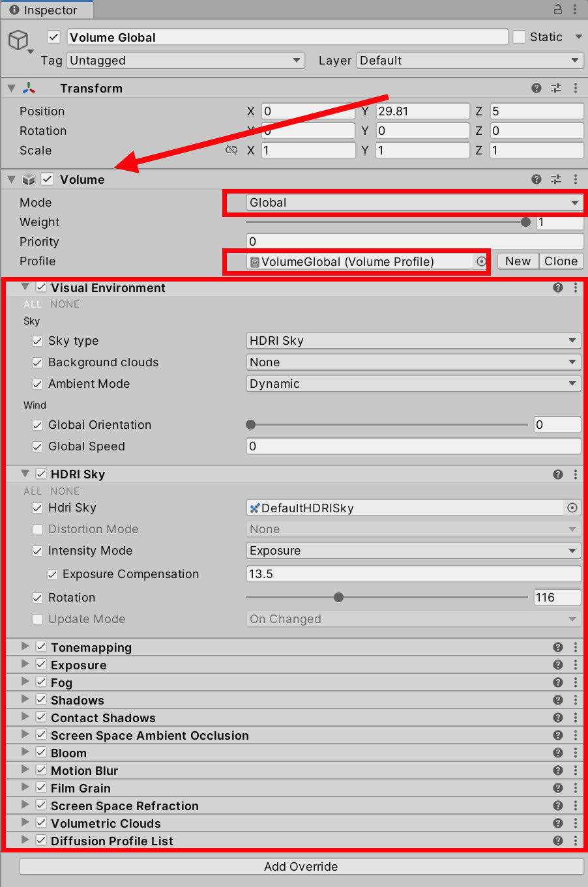Open the Tag dropdown
Image resolution: width=588 pixels, height=887 pixels.
186,61
